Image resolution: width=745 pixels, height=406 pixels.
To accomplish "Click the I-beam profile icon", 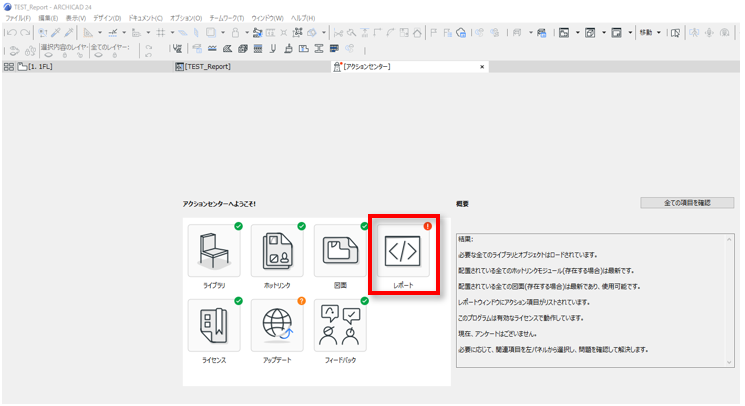I will click(319, 49).
